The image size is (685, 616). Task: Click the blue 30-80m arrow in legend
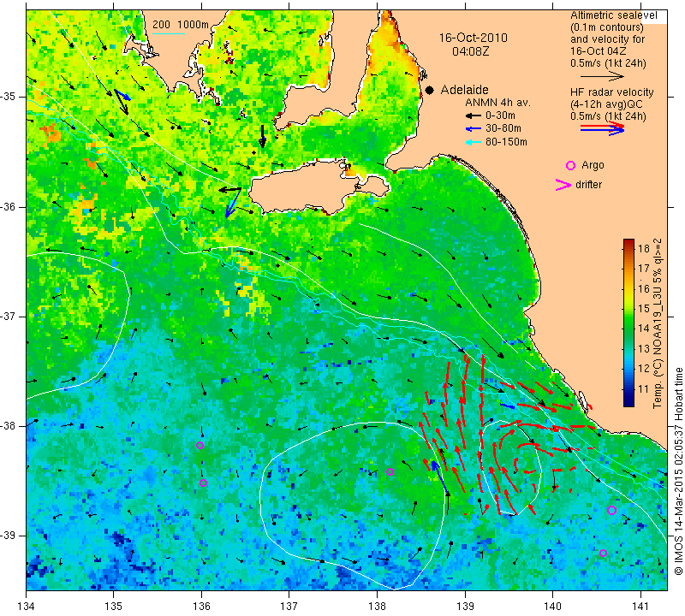(x=474, y=129)
